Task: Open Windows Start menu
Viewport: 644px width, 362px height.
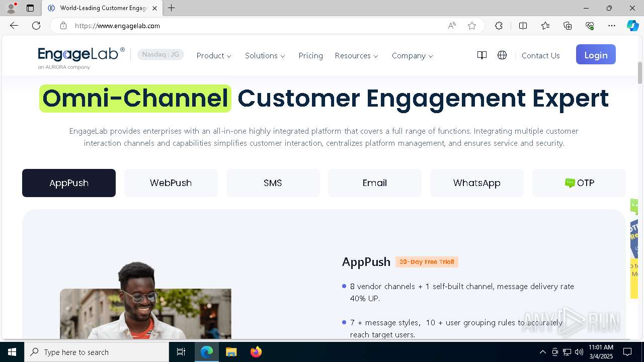Action: coord(12,352)
